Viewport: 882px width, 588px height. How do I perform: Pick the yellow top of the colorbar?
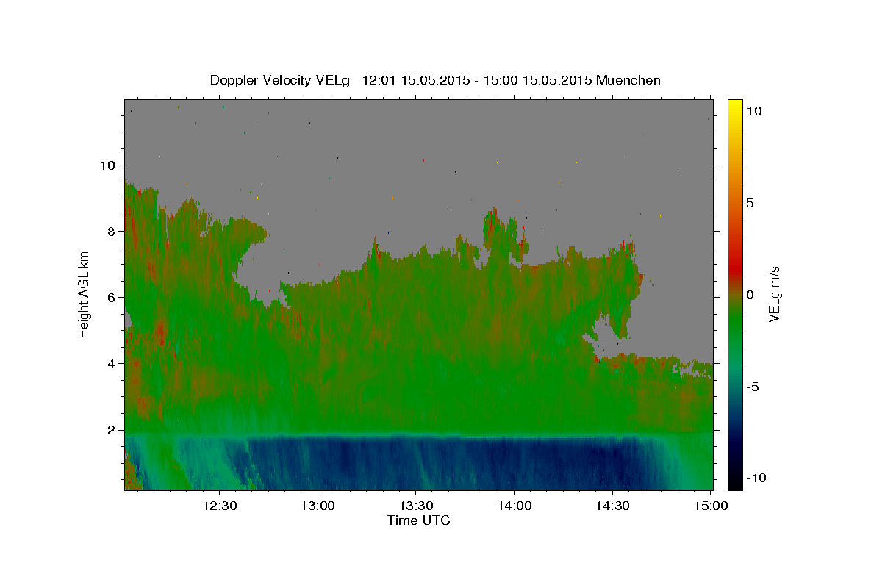point(734,104)
